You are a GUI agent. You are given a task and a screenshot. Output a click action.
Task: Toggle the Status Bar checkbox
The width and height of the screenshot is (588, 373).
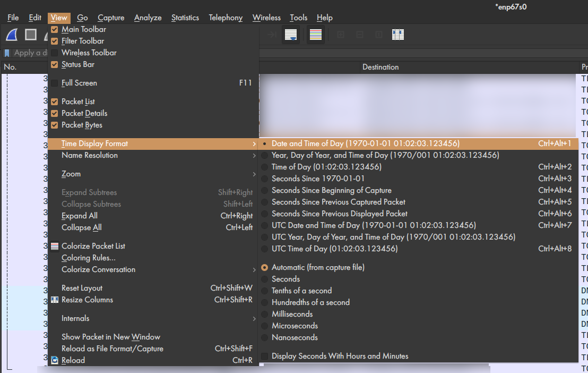55,64
